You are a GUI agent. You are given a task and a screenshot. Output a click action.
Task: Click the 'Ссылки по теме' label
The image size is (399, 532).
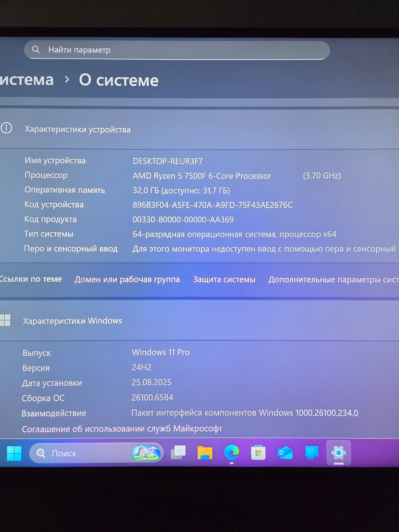(31, 279)
